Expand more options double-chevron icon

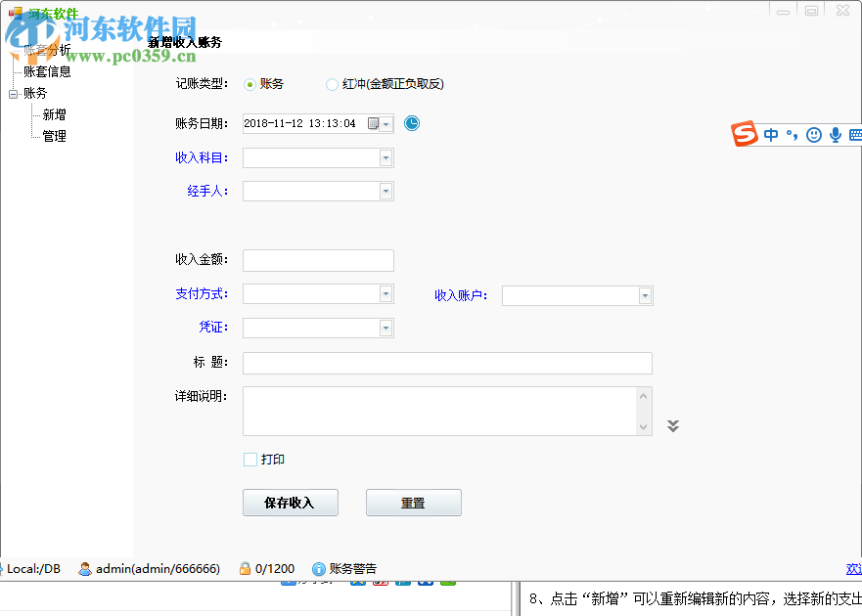673,426
